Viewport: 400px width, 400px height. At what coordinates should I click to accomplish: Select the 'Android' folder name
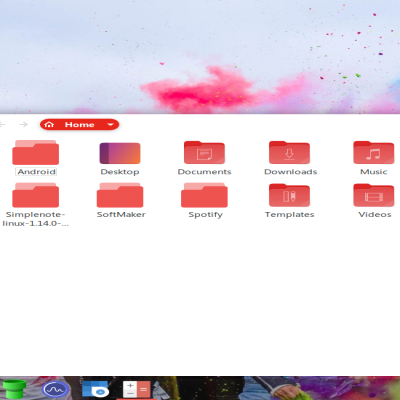pyautogui.click(x=37, y=172)
